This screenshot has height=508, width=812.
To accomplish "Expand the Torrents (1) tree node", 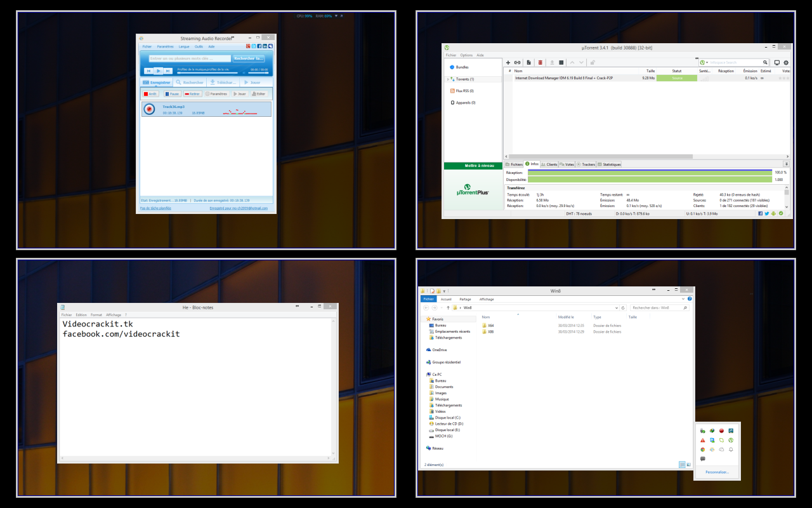I will click(448, 79).
